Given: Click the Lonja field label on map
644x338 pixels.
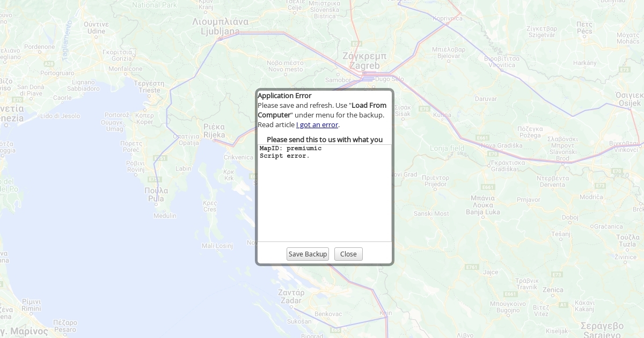Looking at the screenshot, I should pyautogui.click(x=447, y=148).
